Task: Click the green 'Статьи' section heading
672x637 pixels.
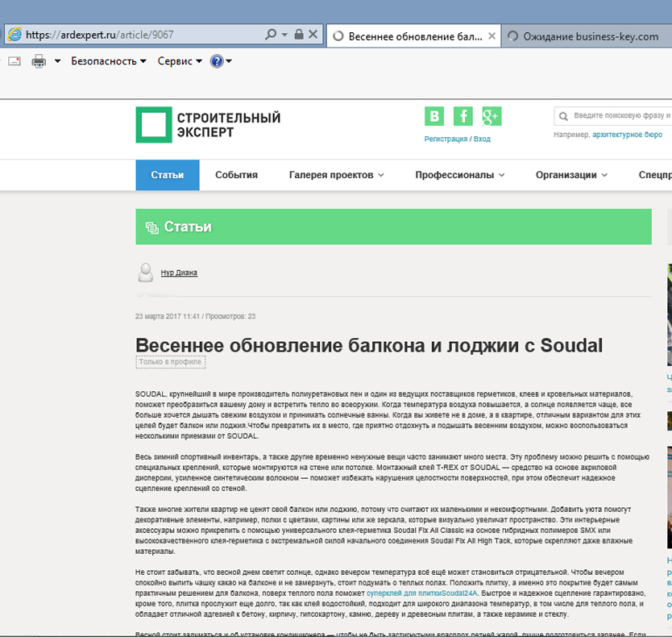Action: pos(188,227)
